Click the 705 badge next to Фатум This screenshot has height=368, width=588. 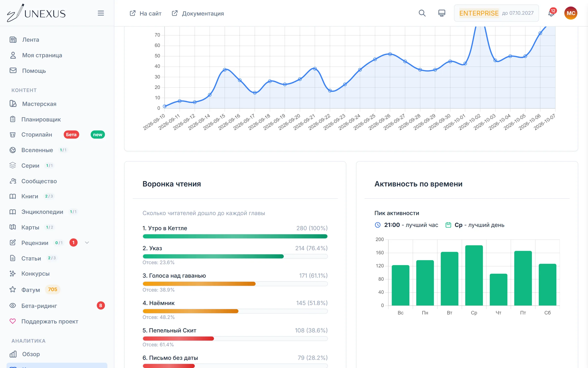(x=52, y=289)
